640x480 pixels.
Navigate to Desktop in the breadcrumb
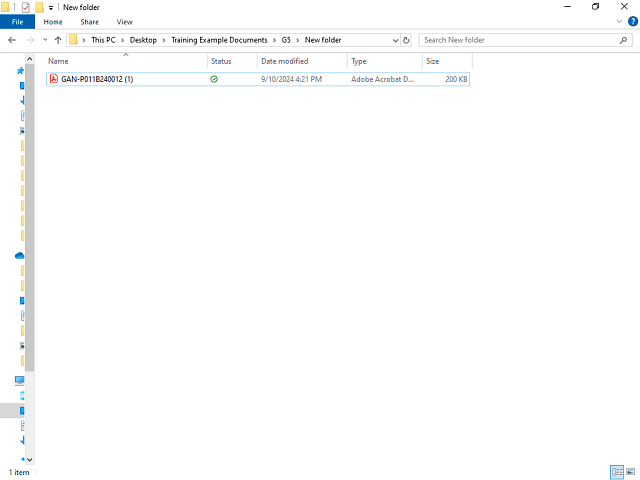[143, 40]
